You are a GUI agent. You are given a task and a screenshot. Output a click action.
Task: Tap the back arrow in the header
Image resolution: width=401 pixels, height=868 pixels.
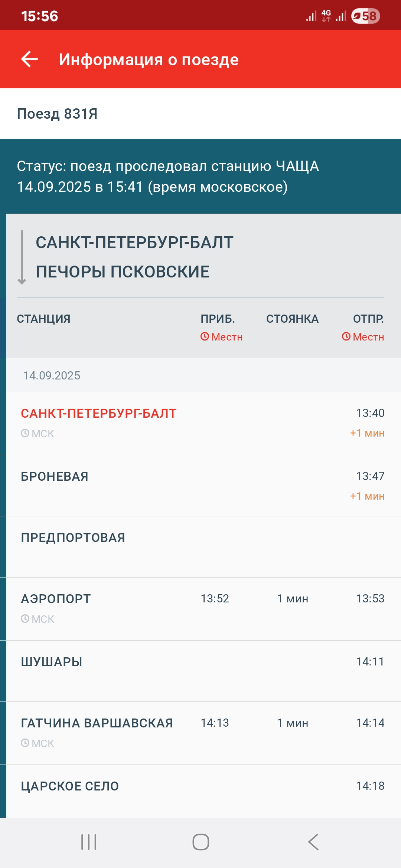coord(30,59)
